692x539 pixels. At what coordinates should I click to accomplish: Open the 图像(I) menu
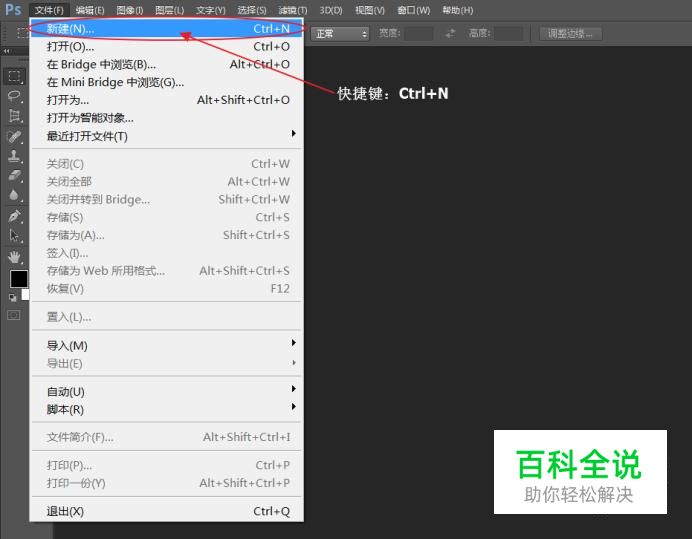point(130,10)
